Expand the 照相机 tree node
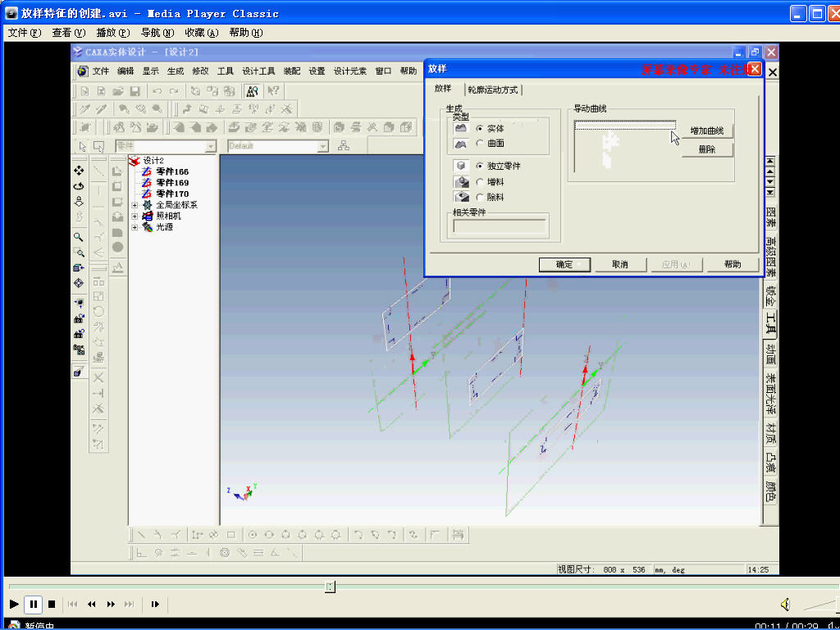The width and height of the screenshot is (840, 630). pyautogui.click(x=135, y=216)
